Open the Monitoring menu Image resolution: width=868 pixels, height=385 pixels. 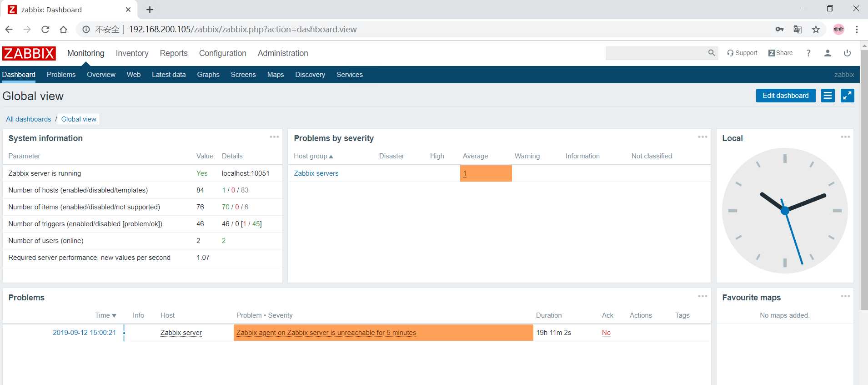pyautogui.click(x=86, y=53)
